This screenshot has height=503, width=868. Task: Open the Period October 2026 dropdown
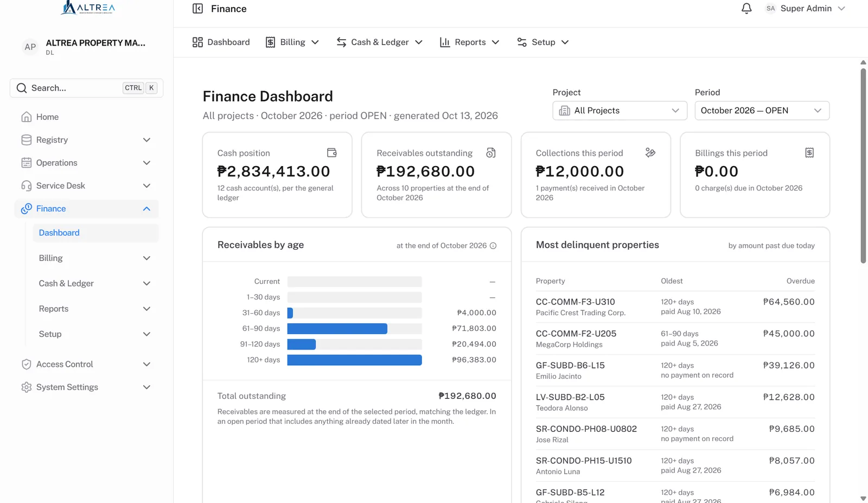[762, 111]
